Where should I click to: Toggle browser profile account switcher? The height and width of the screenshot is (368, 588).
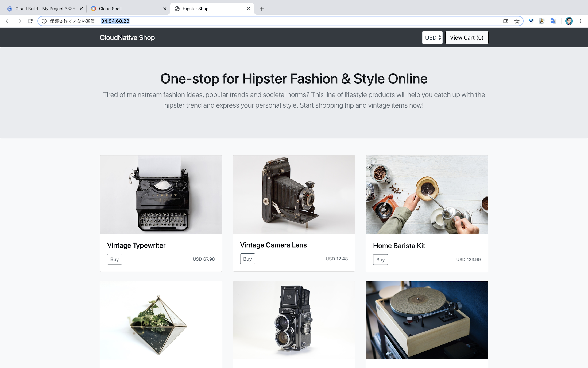click(x=568, y=21)
